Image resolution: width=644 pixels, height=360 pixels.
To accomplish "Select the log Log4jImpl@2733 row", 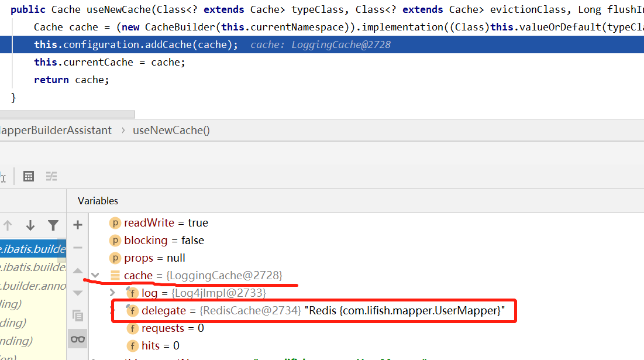I will [x=197, y=293].
